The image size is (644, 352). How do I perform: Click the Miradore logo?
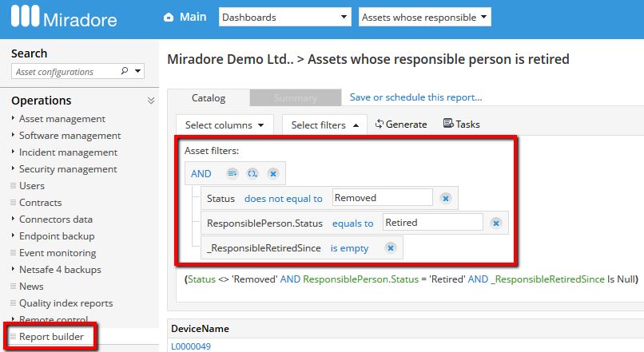tap(64, 17)
